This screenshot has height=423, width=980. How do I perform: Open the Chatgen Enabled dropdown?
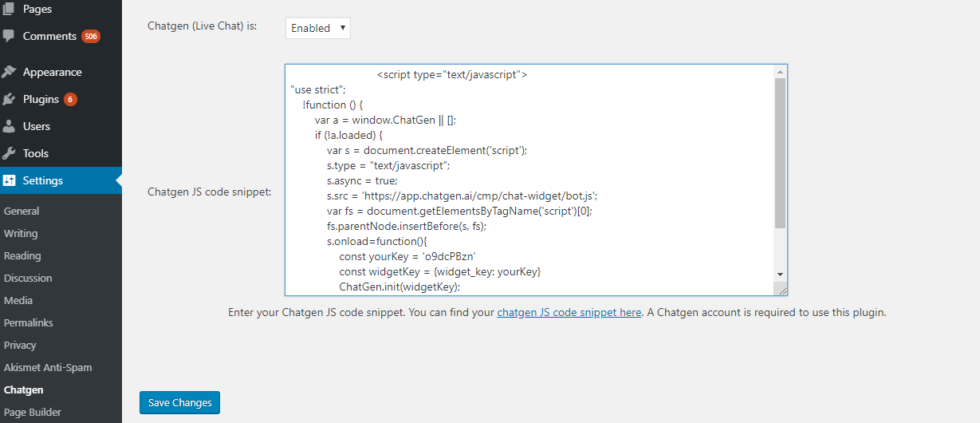click(x=318, y=28)
